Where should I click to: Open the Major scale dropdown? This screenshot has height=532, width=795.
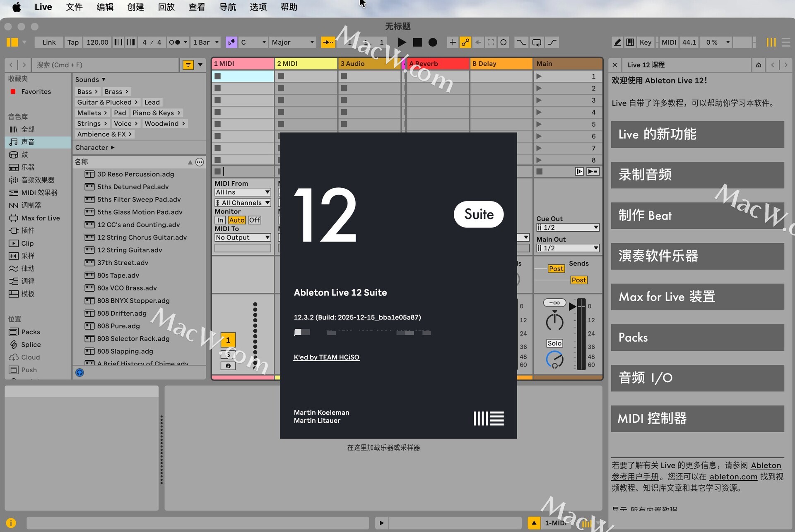pyautogui.click(x=292, y=42)
